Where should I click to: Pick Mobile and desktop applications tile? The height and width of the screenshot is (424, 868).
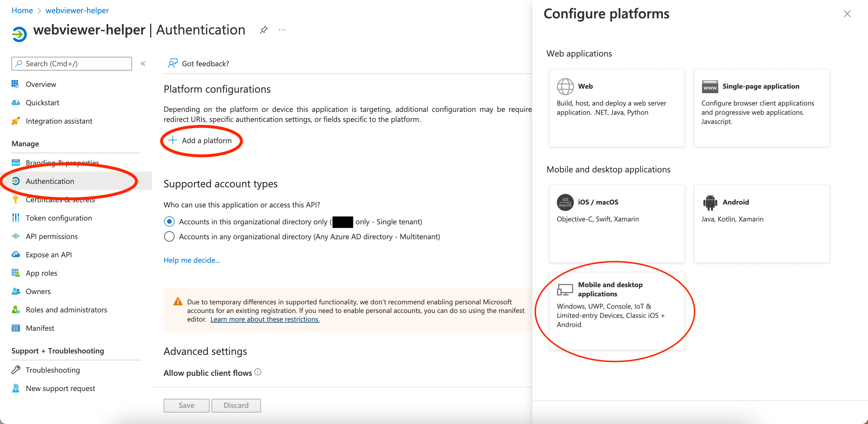(617, 310)
